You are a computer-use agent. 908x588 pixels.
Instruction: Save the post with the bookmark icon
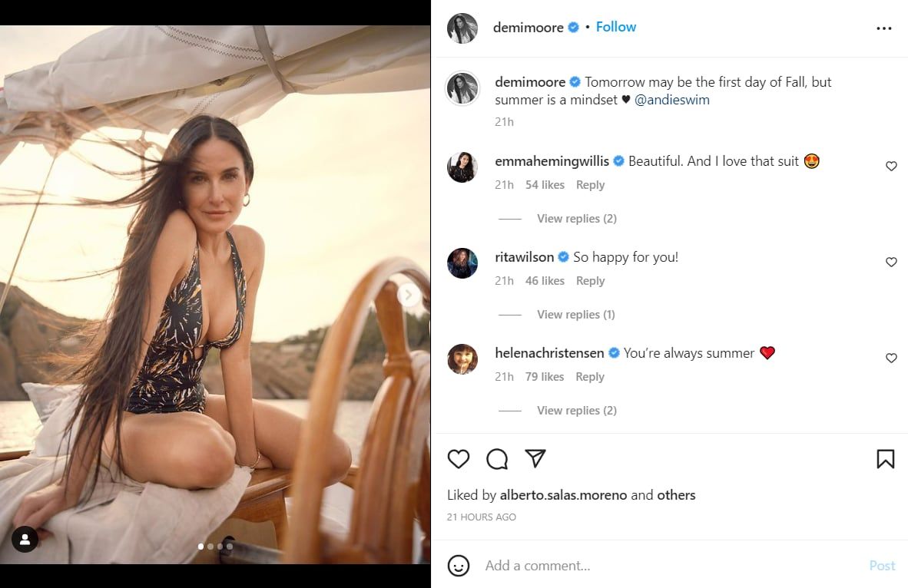[885, 458]
